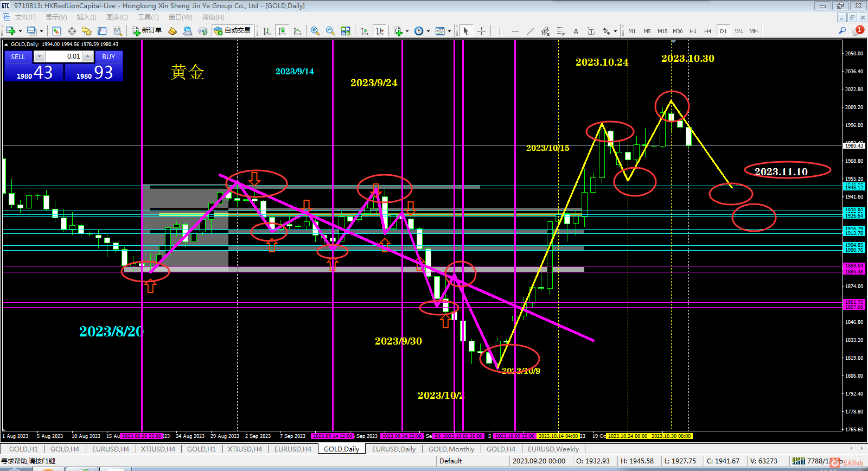Click the SELL button
868x471 pixels.
18,56
